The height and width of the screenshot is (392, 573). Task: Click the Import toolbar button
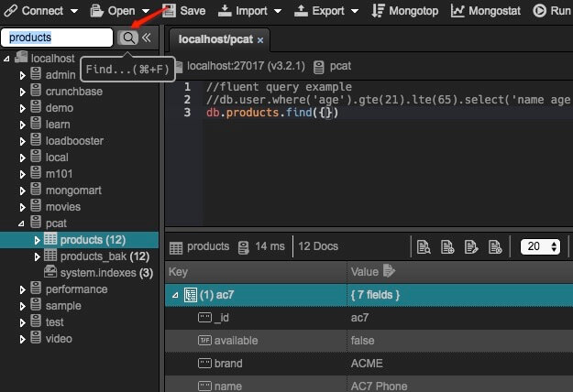(x=243, y=11)
